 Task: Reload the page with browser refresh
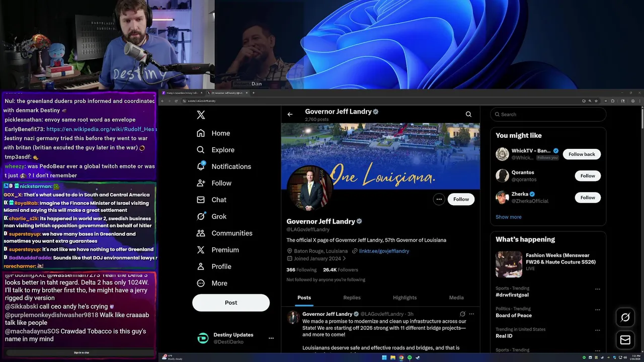(176, 101)
